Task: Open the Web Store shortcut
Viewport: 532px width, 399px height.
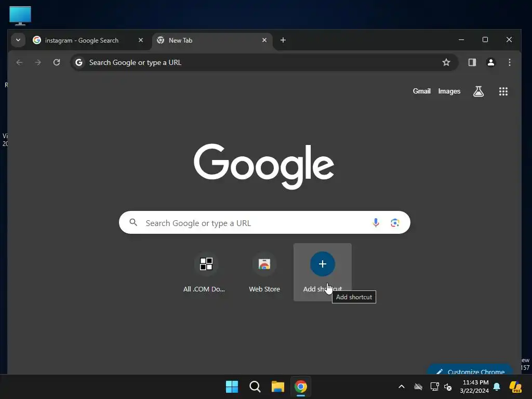Action: [264, 272]
